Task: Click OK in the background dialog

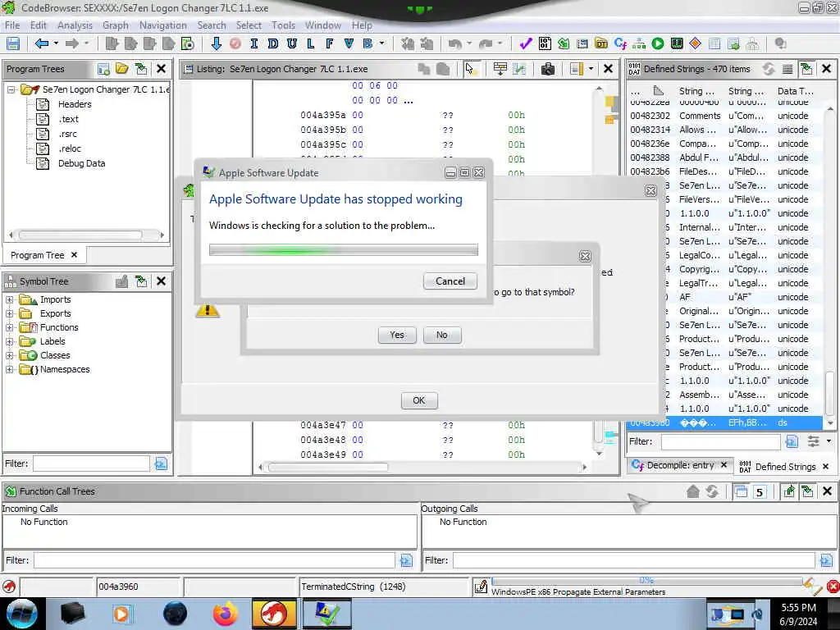Action: [419, 400]
